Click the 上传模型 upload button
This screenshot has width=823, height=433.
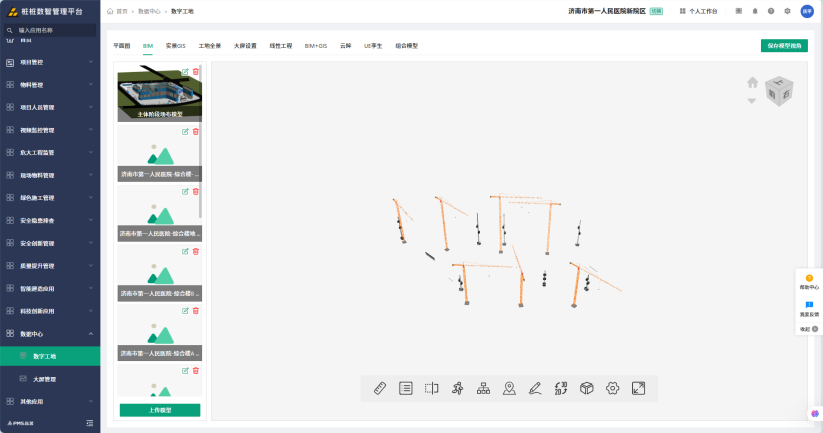pos(160,410)
